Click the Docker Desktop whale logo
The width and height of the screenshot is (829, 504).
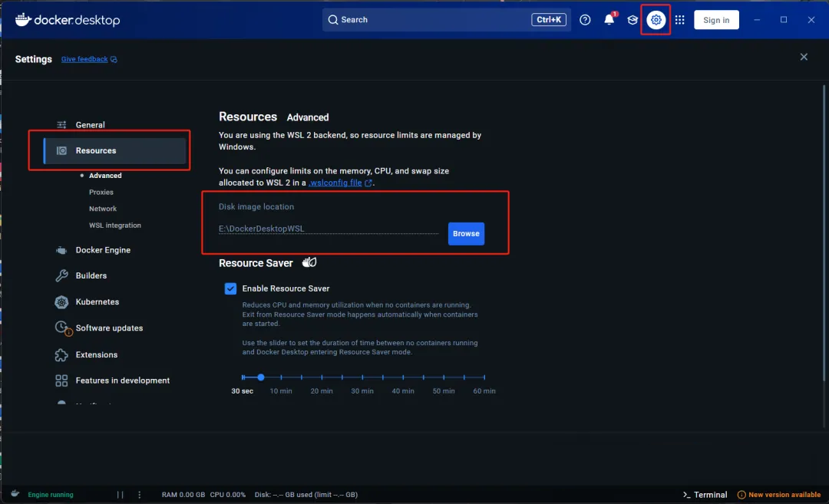[x=23, y=19]
